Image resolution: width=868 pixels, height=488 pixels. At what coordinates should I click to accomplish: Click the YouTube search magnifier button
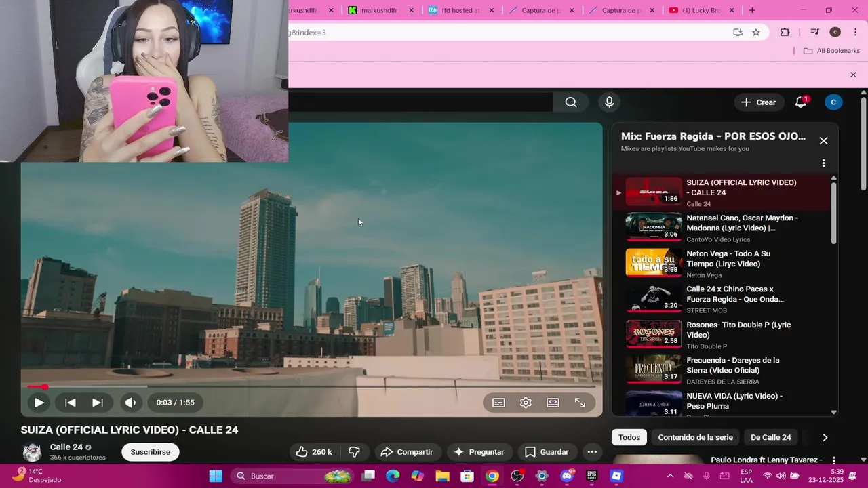pos(571,102)
